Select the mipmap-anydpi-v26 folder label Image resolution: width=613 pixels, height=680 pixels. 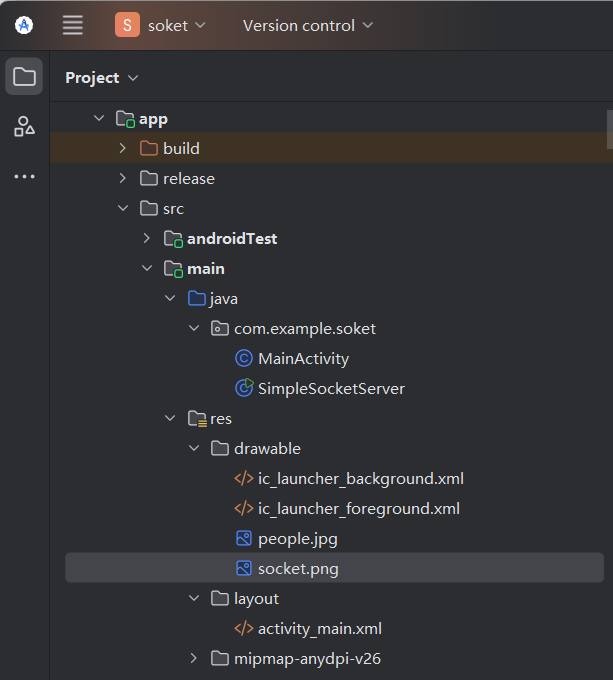pos(307,659)
